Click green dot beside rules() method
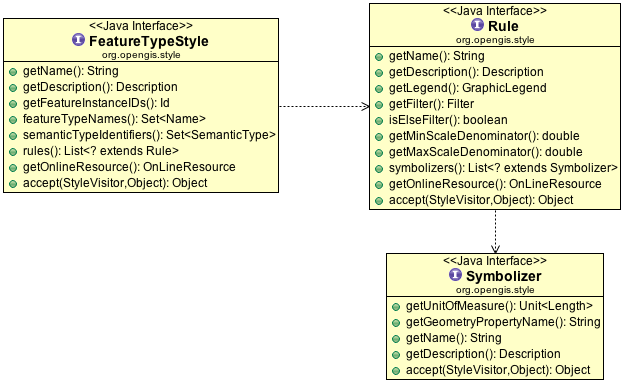 [x=13, y=152]
